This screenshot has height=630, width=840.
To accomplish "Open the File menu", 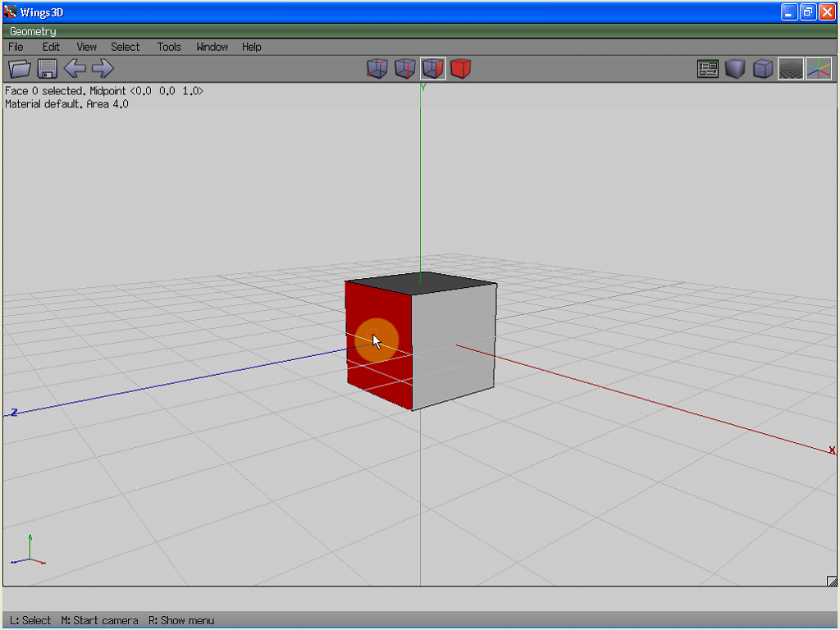I will [x=16, y=47].
